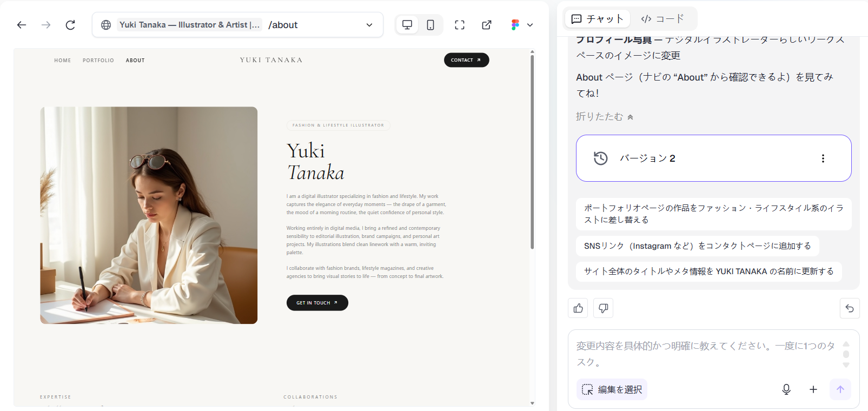Click the GET IN TOUCH button
Viewport: 868px width, 411px height.
tap(317, 303)
